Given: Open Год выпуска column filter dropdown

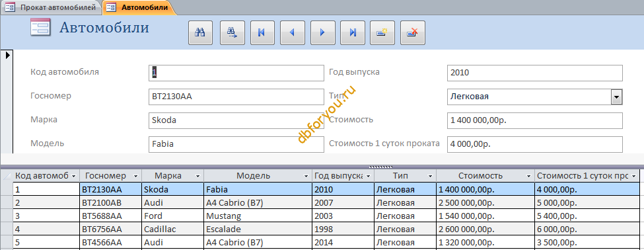Looking at the screenshot, I should click(x=369, y=176).
